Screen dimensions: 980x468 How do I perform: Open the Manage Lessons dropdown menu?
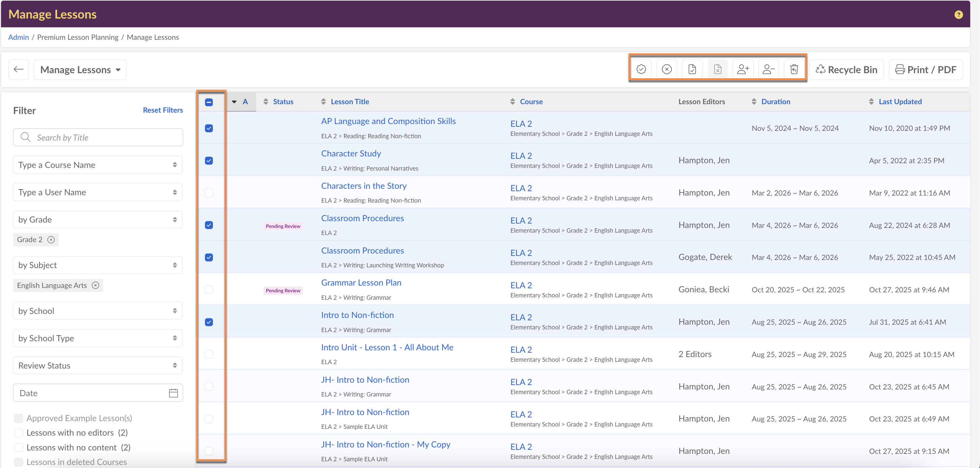click(x=80, y=70)
